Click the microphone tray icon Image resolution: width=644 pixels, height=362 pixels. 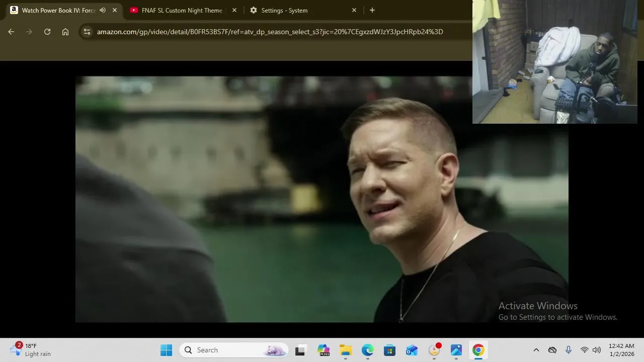(569, 350)
